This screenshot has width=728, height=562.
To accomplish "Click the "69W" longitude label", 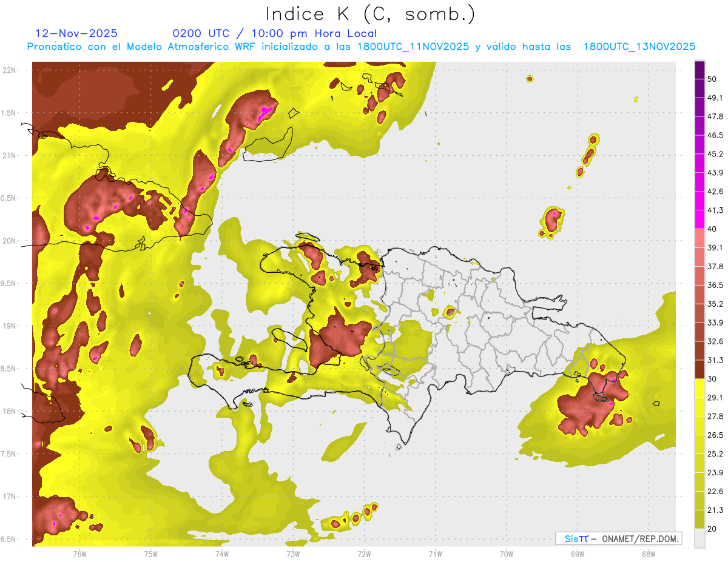I will click(577, 554).
